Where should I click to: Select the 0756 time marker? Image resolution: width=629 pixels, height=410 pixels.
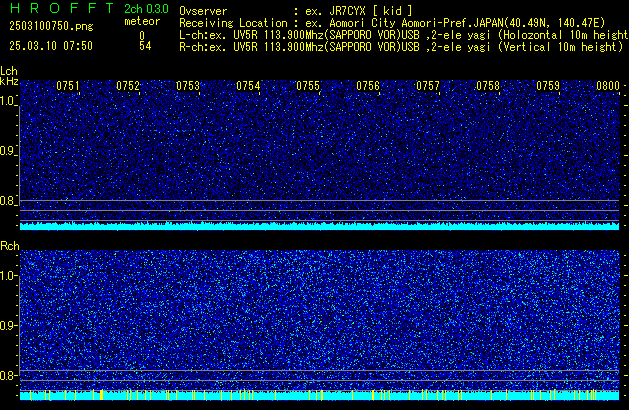coord(368,86)
